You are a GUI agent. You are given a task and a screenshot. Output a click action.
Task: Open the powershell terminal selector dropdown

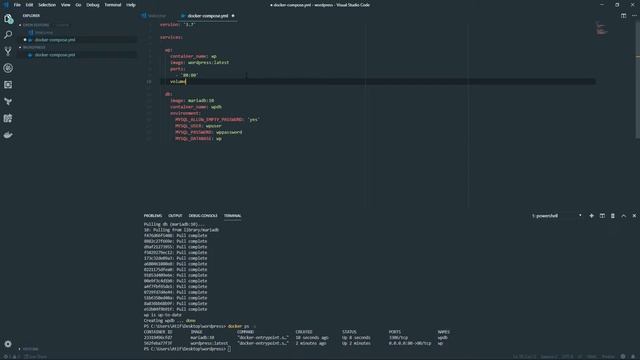pyautogui.click(x=557, y=216)
